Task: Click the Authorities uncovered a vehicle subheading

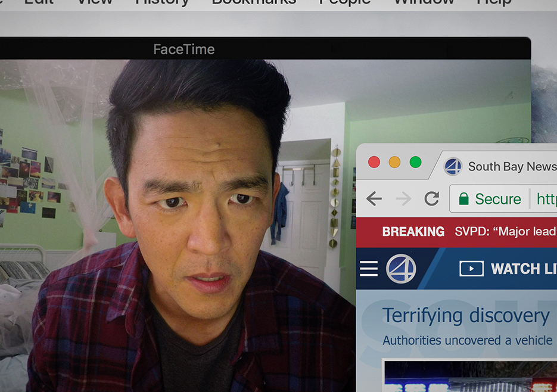Action: 467,340
